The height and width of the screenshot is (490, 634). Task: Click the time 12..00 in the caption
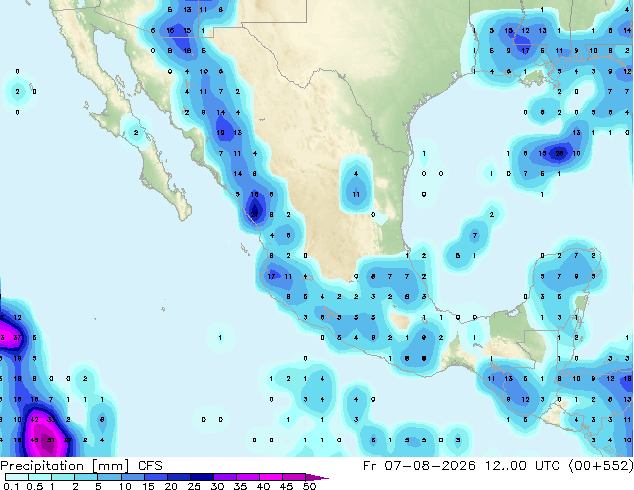pyautogui.click(x=506, y=466)
